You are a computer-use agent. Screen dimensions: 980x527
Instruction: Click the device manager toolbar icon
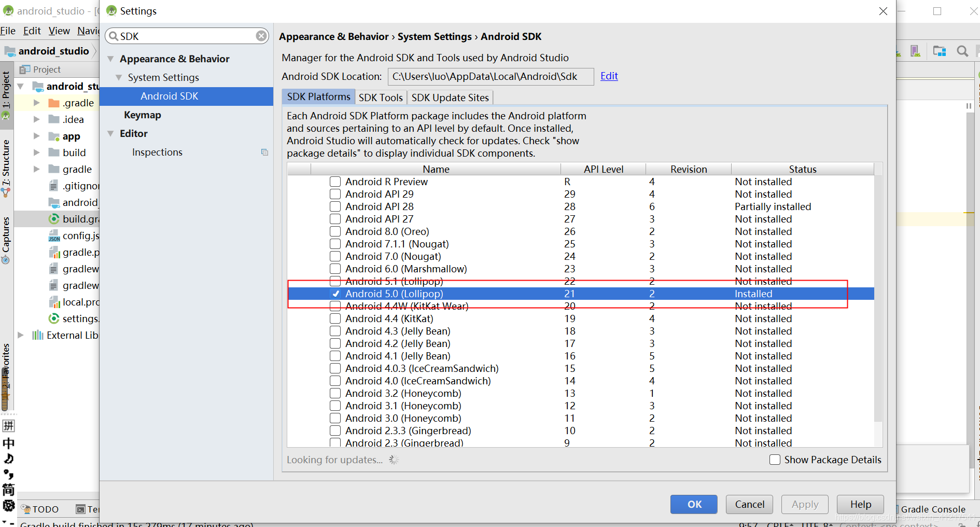pyautogui.click(x=916, y=51)
